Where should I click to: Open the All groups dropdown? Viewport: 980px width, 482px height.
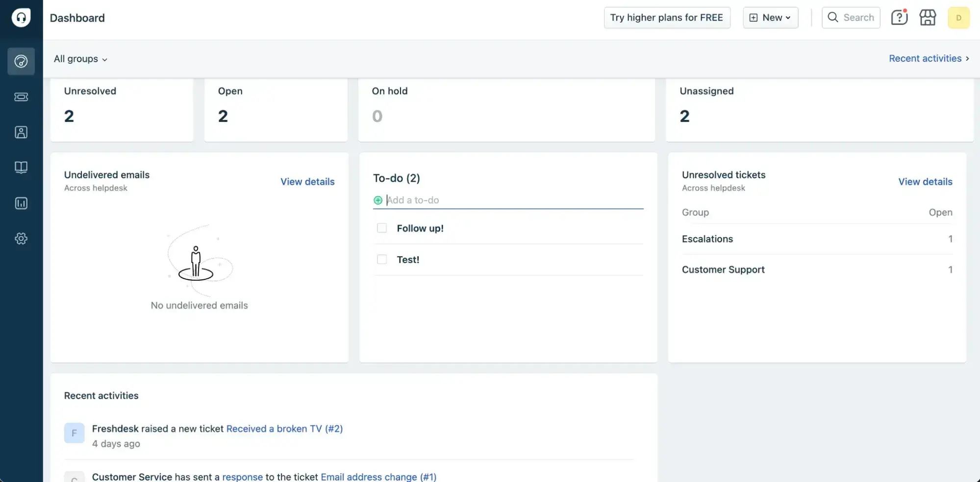click(x=80, y=59)
